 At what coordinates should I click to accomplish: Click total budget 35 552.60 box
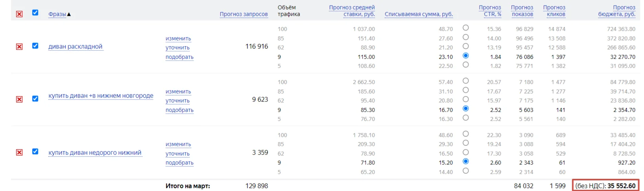(606, 185)
